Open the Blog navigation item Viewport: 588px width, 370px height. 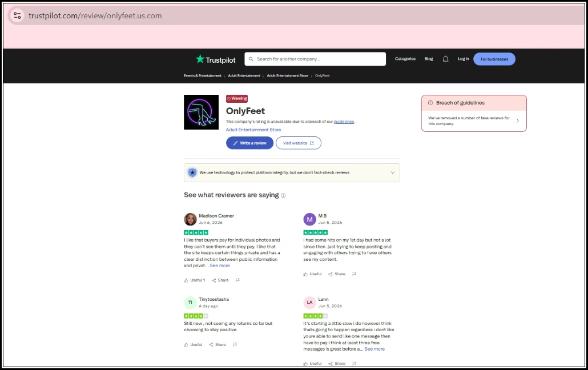pyautogui.click(x=429, y=59)
